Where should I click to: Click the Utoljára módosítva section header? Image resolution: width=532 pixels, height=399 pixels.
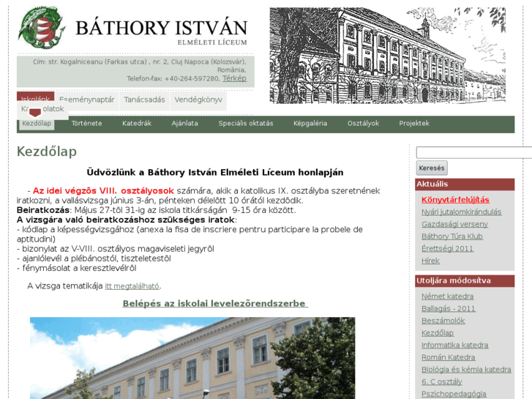465,281
